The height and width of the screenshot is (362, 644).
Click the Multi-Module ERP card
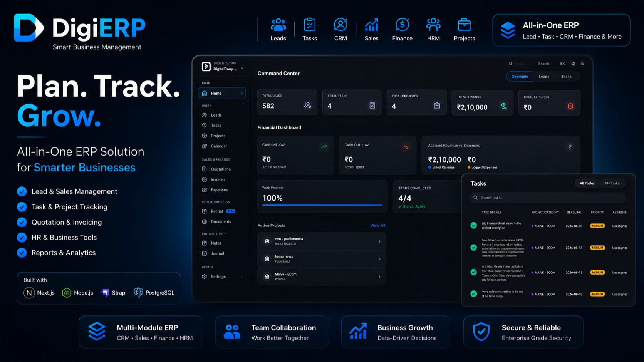click(141, 332)
